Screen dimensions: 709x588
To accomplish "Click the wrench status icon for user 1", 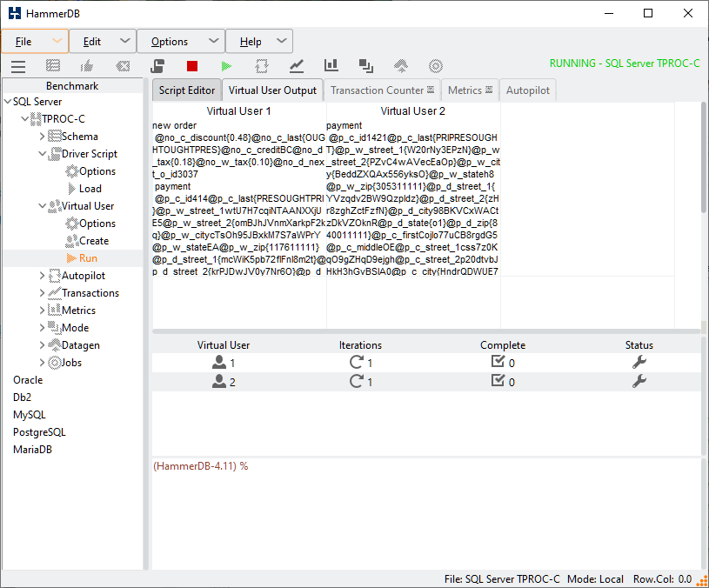I will (639, 362).
